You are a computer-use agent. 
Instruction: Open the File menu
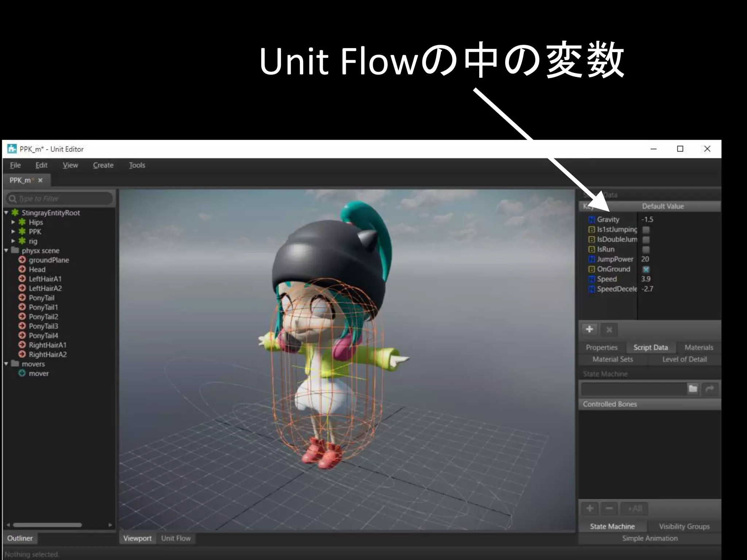[15, 165]
